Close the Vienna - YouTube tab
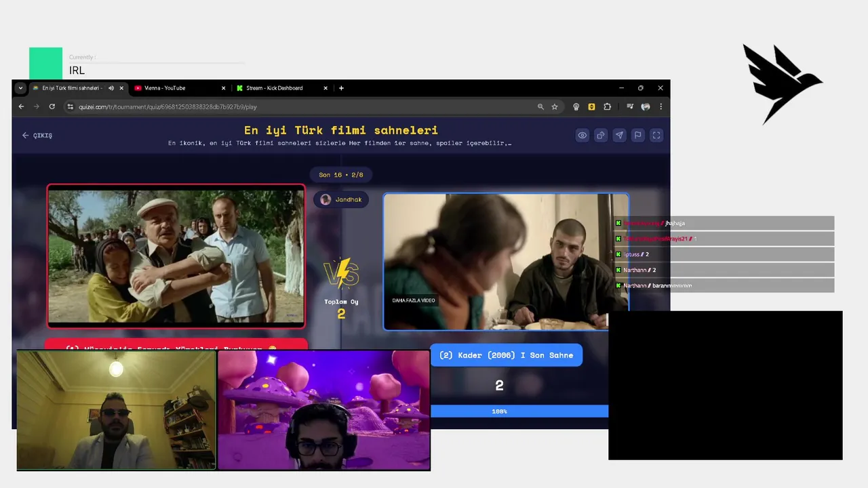This screenshot has width=868, height=488. [224, 88]
